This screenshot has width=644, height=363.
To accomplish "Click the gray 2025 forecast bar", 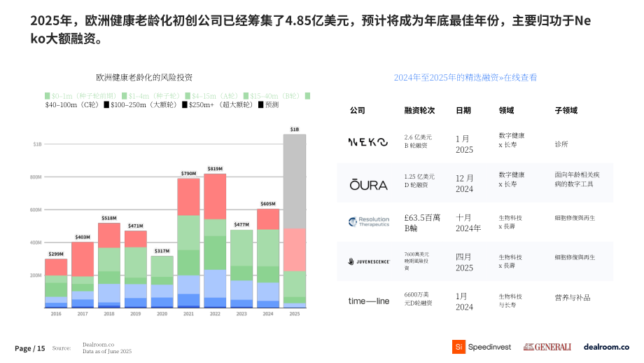I will pyautogui.click(x=295, y=181).
